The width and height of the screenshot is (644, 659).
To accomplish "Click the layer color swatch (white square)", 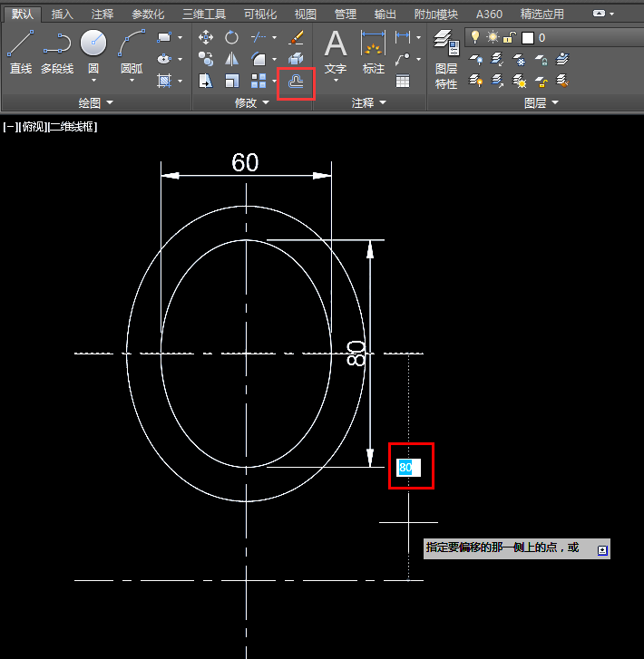I will point(528,37).
